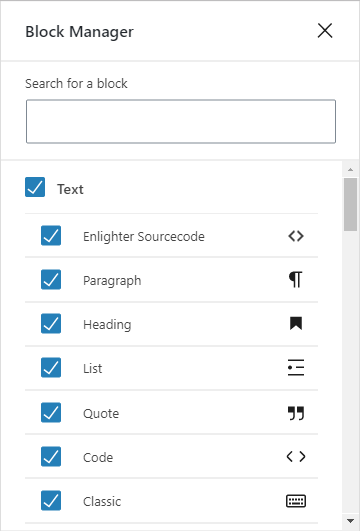Disable the Quote block checkbox

[x=51, y=412]
